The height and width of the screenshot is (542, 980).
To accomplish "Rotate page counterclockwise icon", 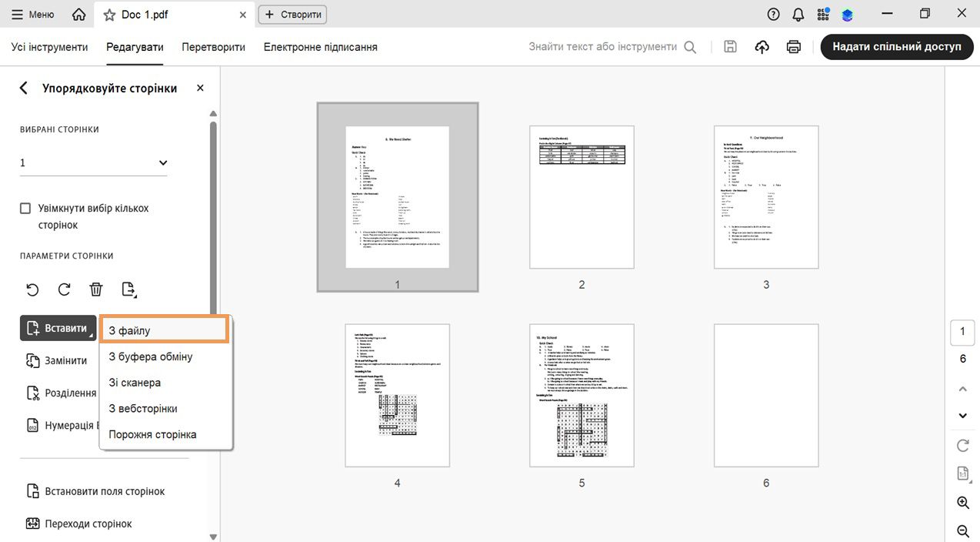I will pyautogui.click(x=32, y=289).
